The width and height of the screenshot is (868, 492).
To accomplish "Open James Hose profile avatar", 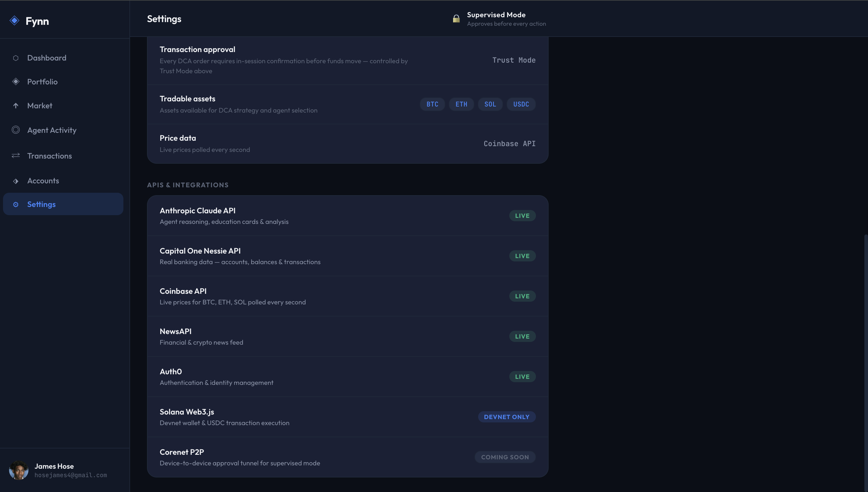I will tap(18, 470).
